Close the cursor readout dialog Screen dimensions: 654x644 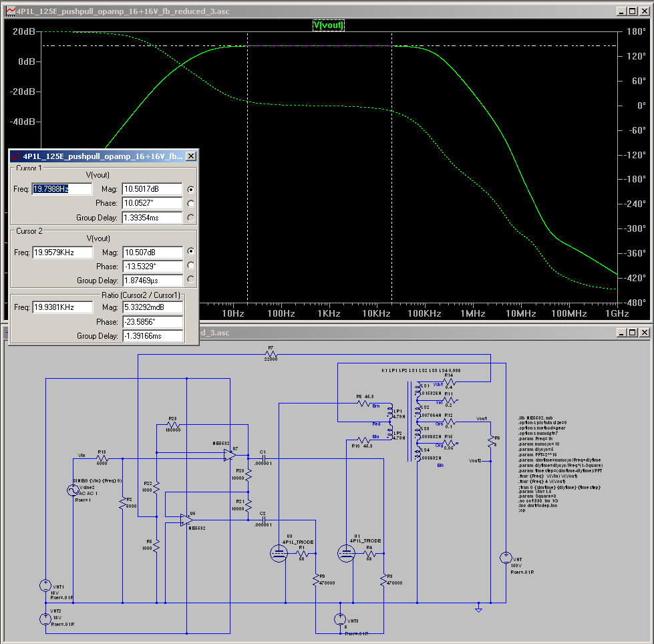[190, 156]
